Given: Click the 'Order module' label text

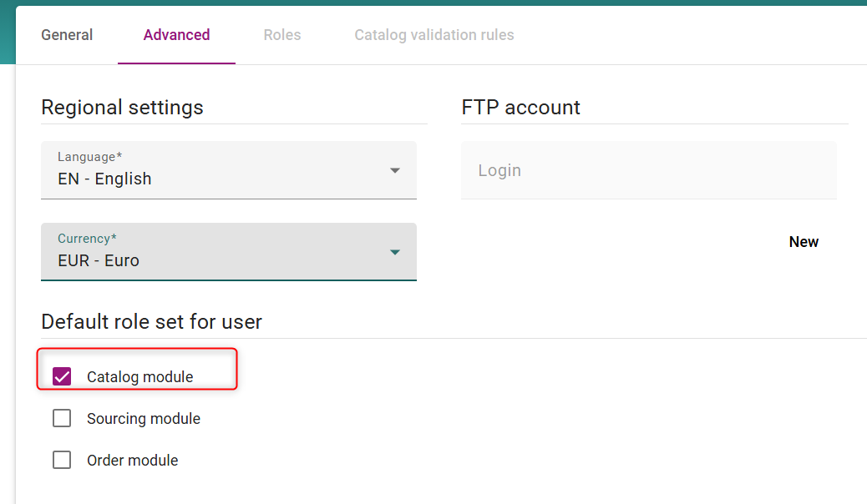Looking at the screenshot, I should [x=132, y=461].
